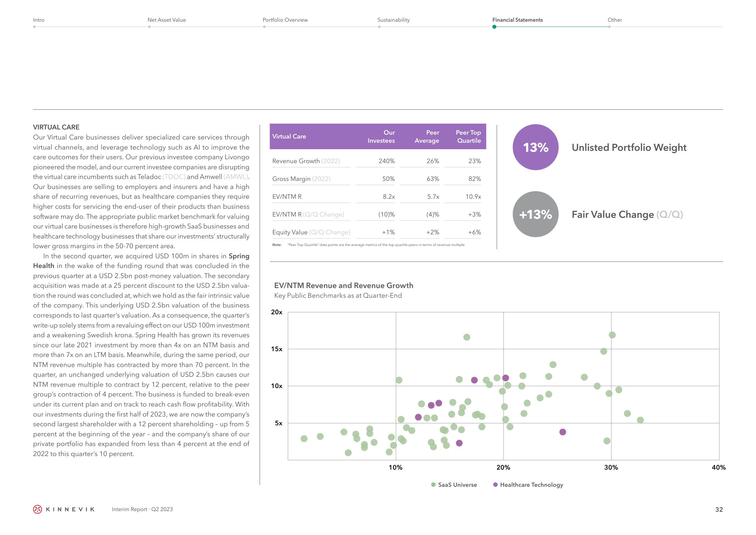Click the +6% equity value change
Viewport: 756px width, 535px height.
click(x=474, y=232)
